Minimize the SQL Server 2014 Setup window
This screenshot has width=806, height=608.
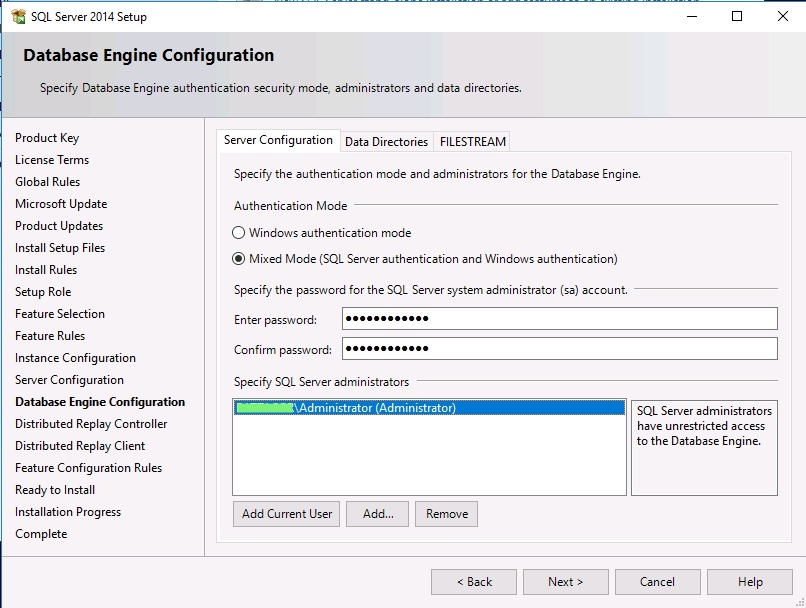[x=692, y=16]
